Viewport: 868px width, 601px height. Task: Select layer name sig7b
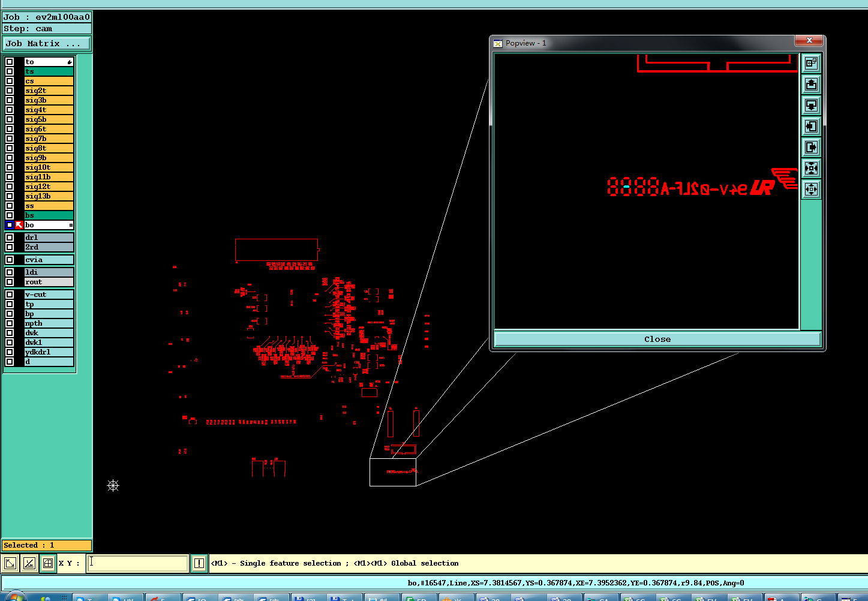[x=49, y=139]
